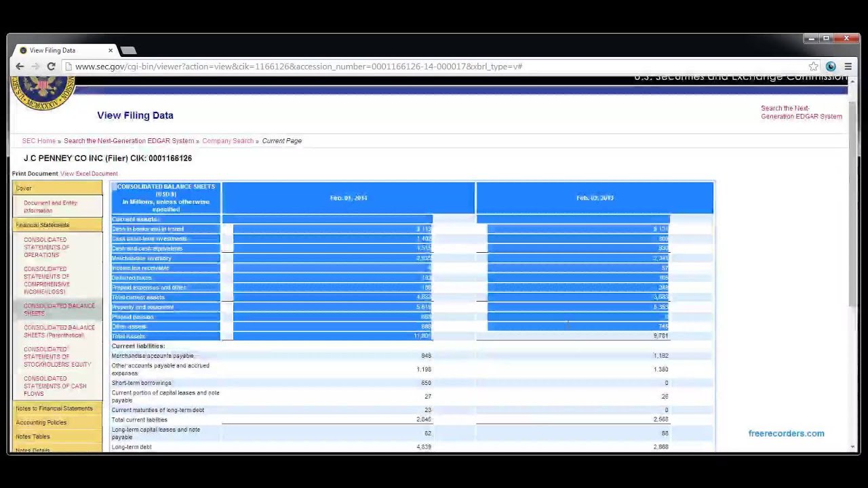Click the page vertical scrollbar
This screenshot has width=868, height=488.
click(852, 203)
